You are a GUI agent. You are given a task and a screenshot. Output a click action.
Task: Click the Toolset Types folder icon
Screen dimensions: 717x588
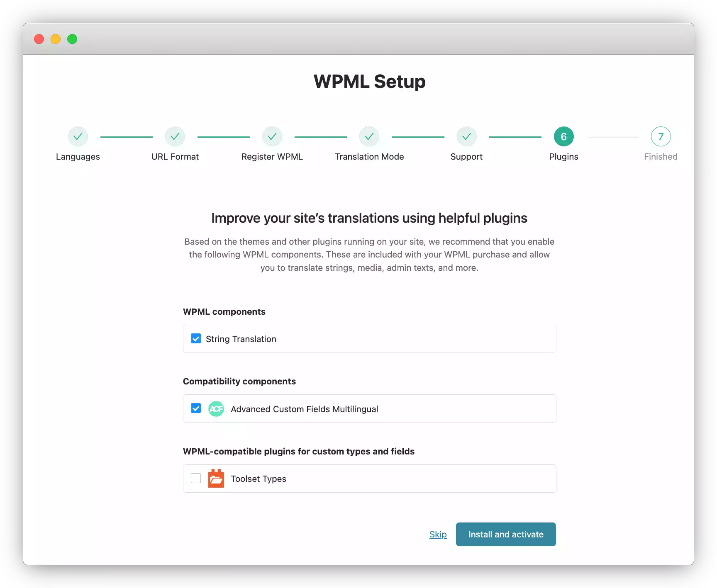[216, 479]
